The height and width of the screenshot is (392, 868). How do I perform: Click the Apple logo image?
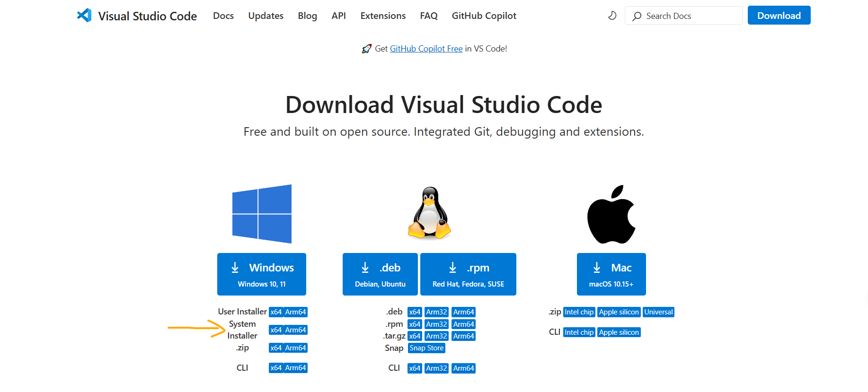coord(611,214)
